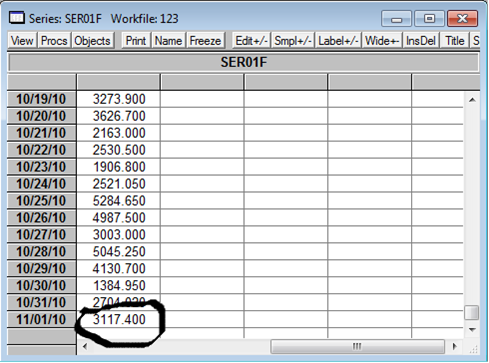The width and height of the screenshot is (489, 363).
Task: Click the Freeze button
Action: 205,41
